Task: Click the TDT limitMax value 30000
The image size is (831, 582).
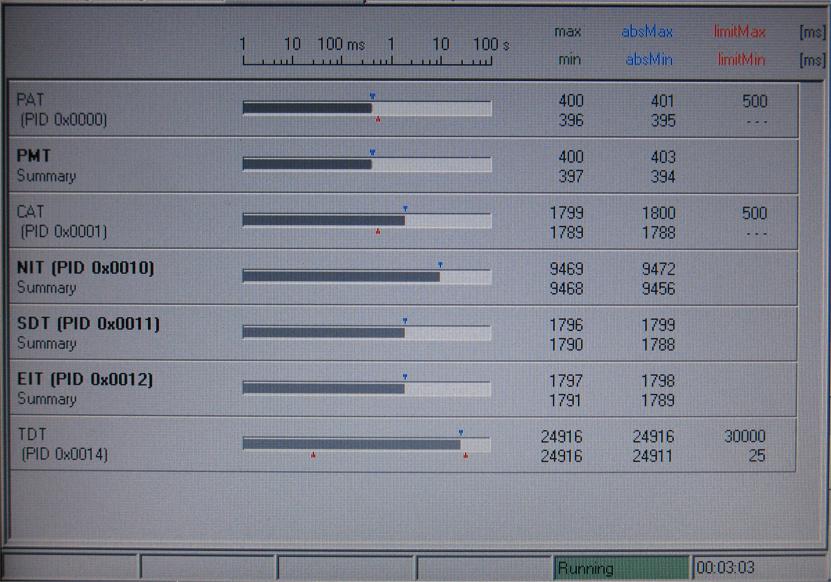Action: click(745, 437)
